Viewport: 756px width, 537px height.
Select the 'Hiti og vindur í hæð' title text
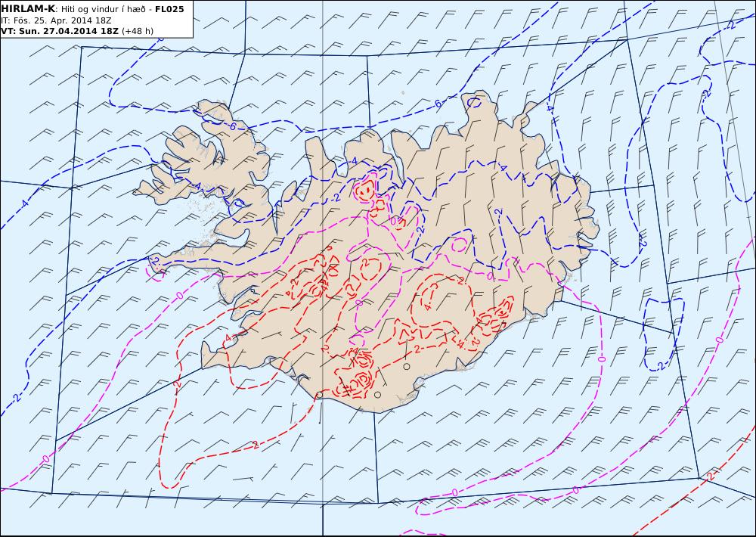point(103,9)
